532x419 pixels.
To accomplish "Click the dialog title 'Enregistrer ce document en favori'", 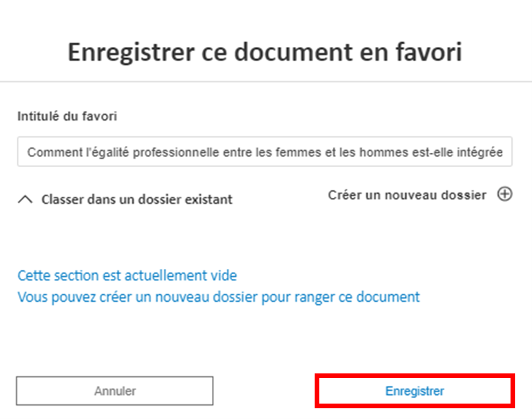I will pos(264,52).
